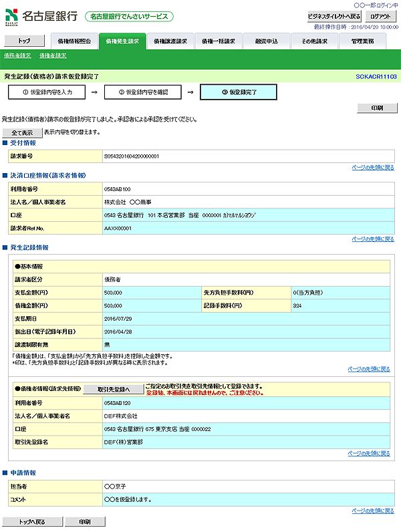
Task: Click step ② 仮登録内容を確認 box
Action: 143,92
